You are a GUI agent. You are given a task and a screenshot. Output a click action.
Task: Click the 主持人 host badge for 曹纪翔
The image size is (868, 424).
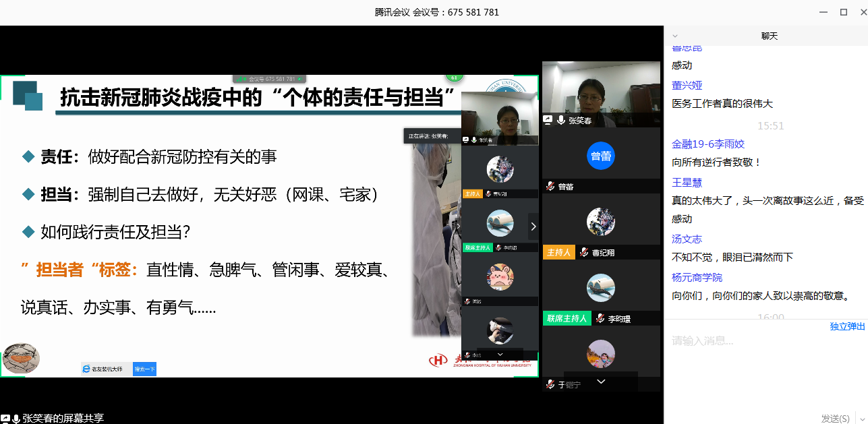click(559, 253)
